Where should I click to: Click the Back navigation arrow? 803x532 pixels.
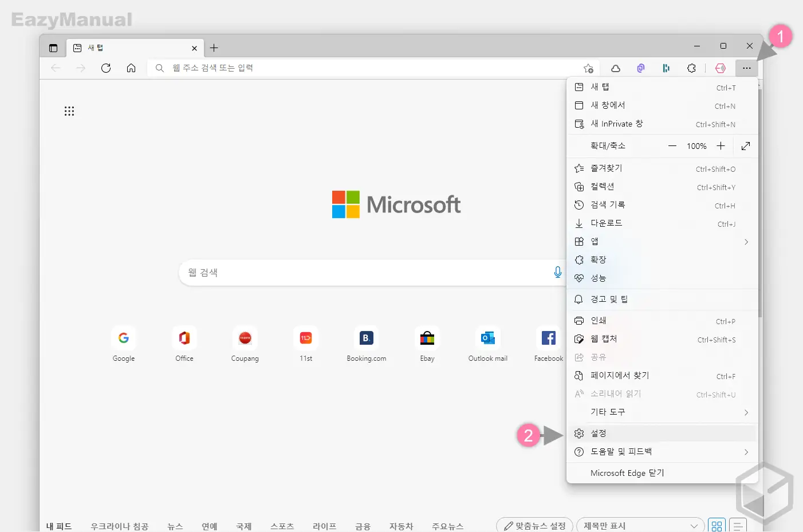click(56, 68)
